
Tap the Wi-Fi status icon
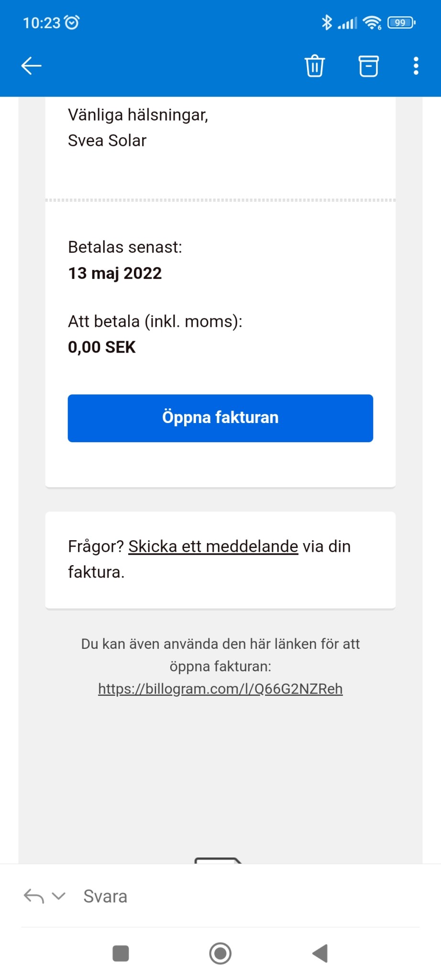pos(372,22)
